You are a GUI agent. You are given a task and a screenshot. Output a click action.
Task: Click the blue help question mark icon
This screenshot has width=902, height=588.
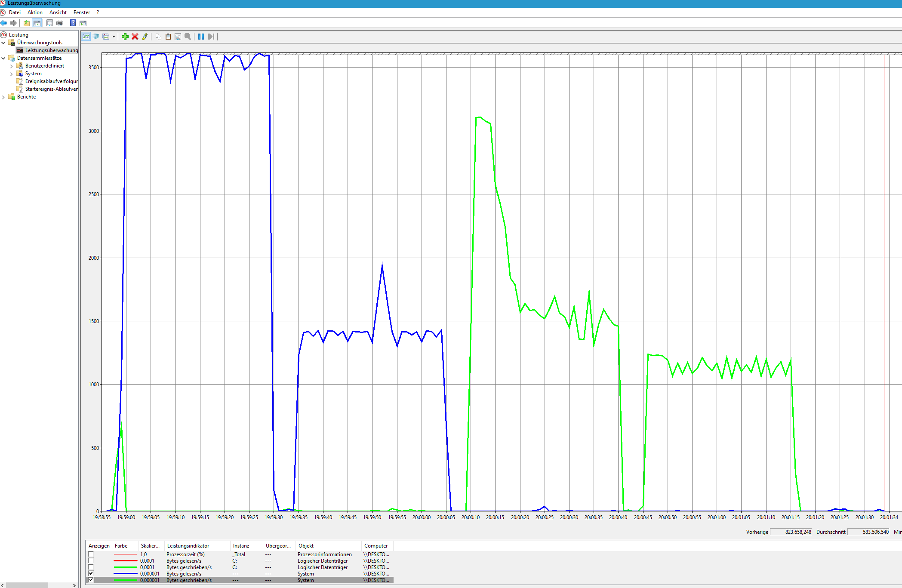[73, 23]
